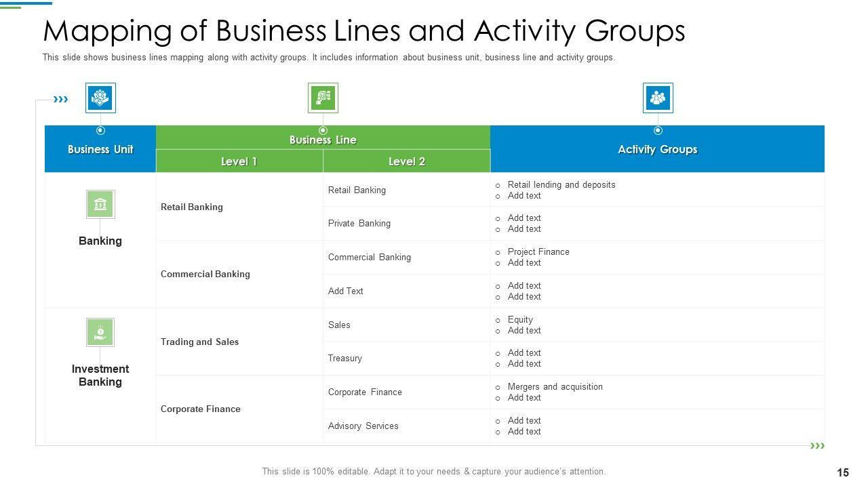Click the green document icon above Business Line
868x488 pixels.
[x=323, y=98]
